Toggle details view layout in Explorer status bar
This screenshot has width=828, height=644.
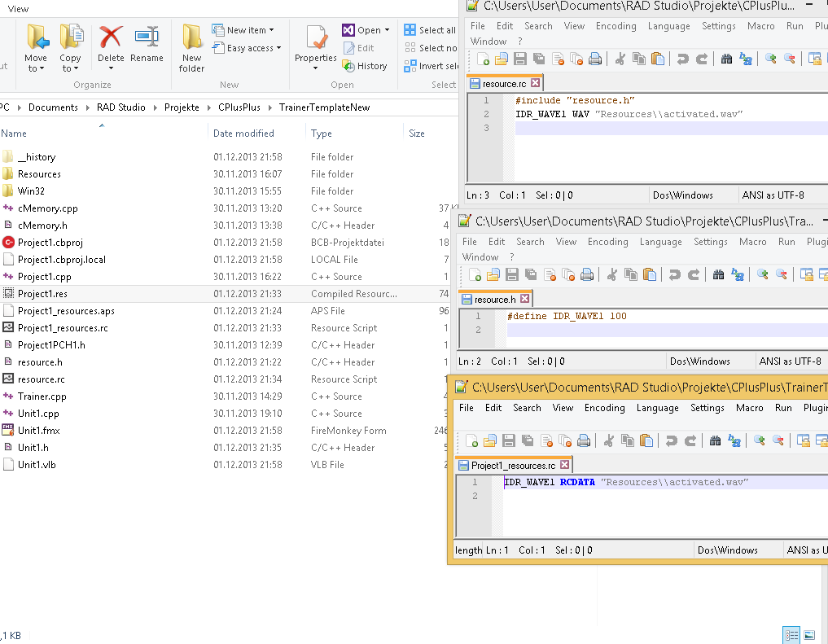791,635
